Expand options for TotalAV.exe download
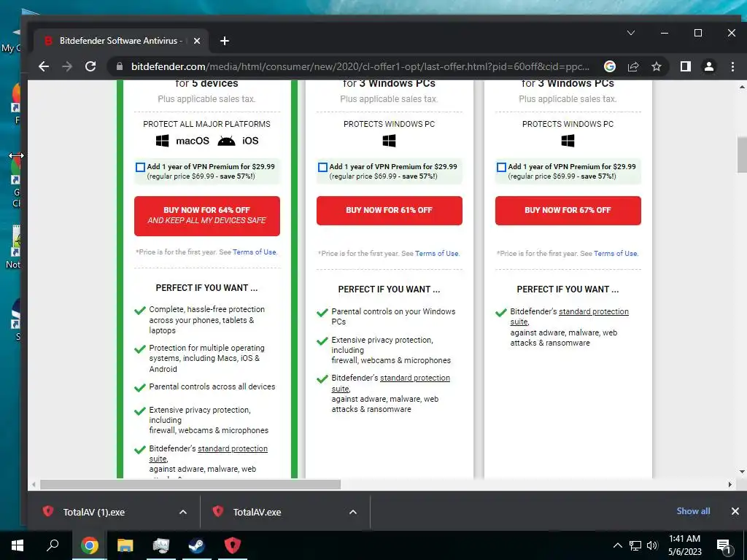Image resolution: width=747 pixels, height=560 pixels. [x=353, y=513]
